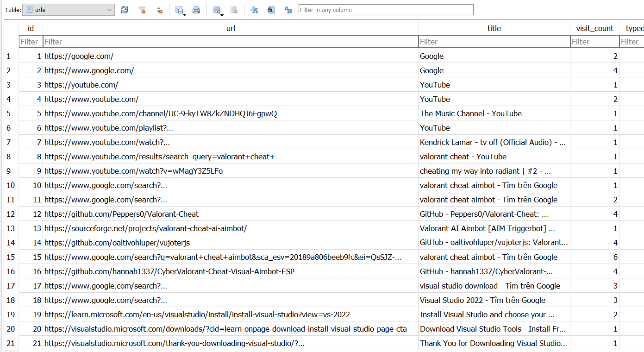This screenshot has height=352, width=644.
Task: Click the id column filter box
Action: point(31,42)
